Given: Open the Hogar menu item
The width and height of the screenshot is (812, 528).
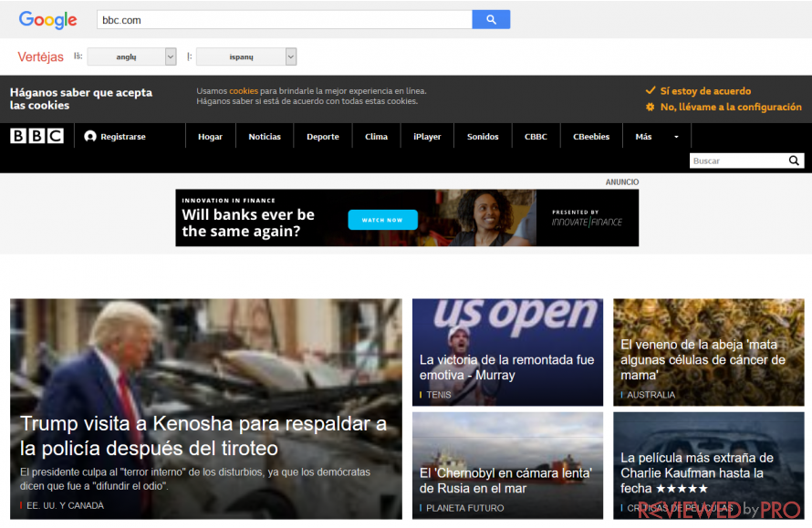Looking at the screenshot, I should point(210,137).
